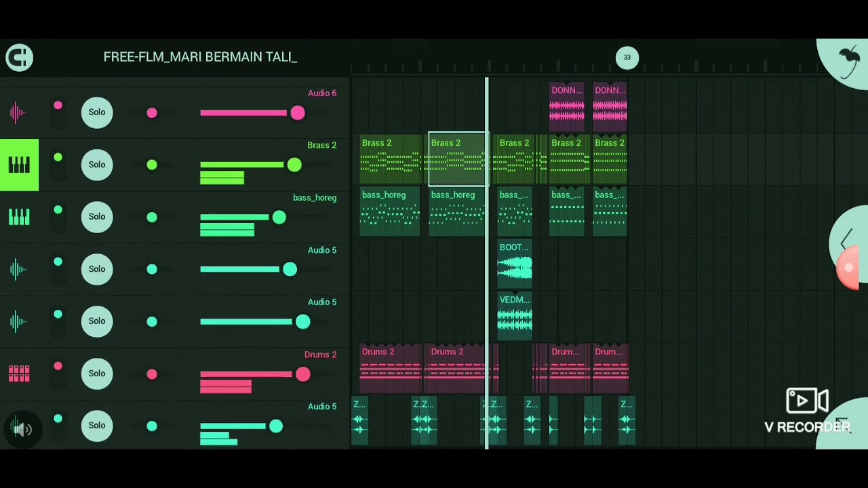Click the pan dot on the Brass 2 track
This screenshot has height=488, width=868.
coord(152,165)
